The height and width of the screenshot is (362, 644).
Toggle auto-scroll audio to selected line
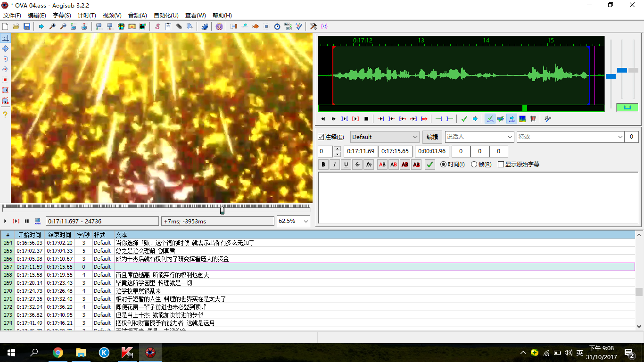click(x=512, y=119)
